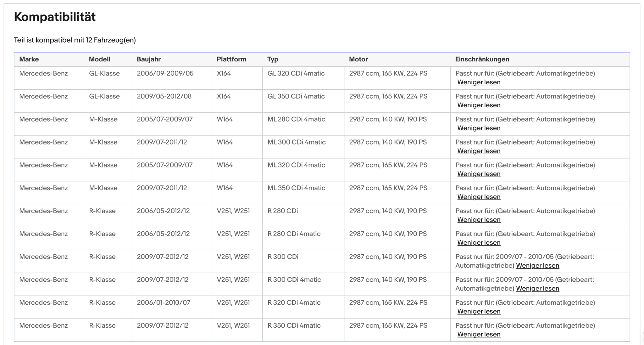Click the R 350 CDi 4matic type cell

pos(294,325)
